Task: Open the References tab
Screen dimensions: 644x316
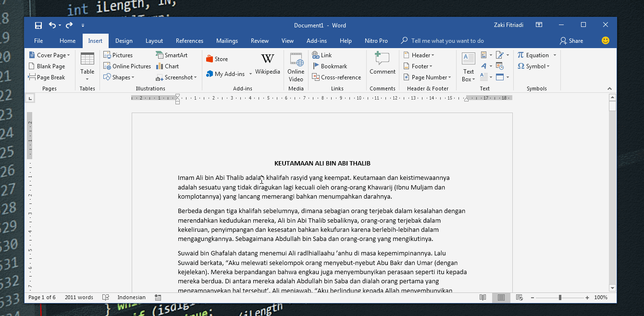Action: coord(189,41)
